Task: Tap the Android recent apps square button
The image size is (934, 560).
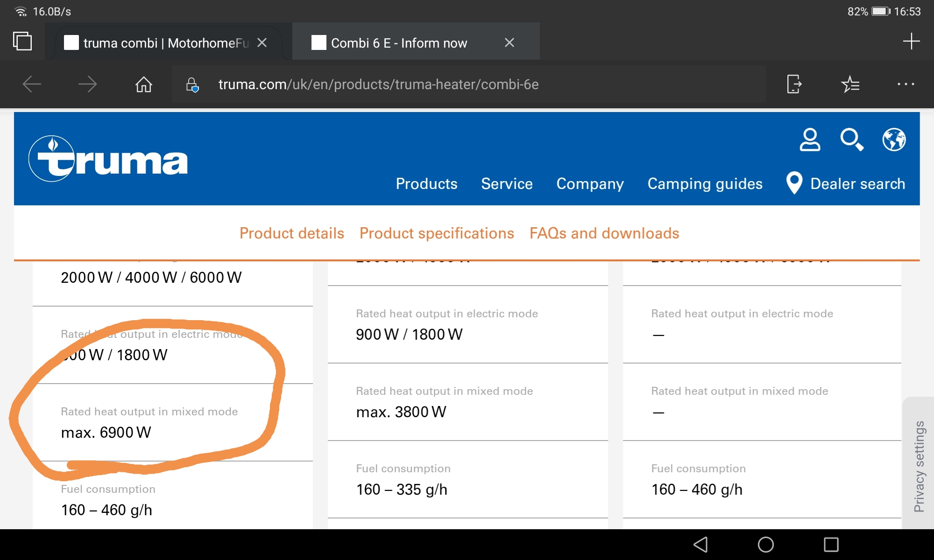Action: click(831, 545)
